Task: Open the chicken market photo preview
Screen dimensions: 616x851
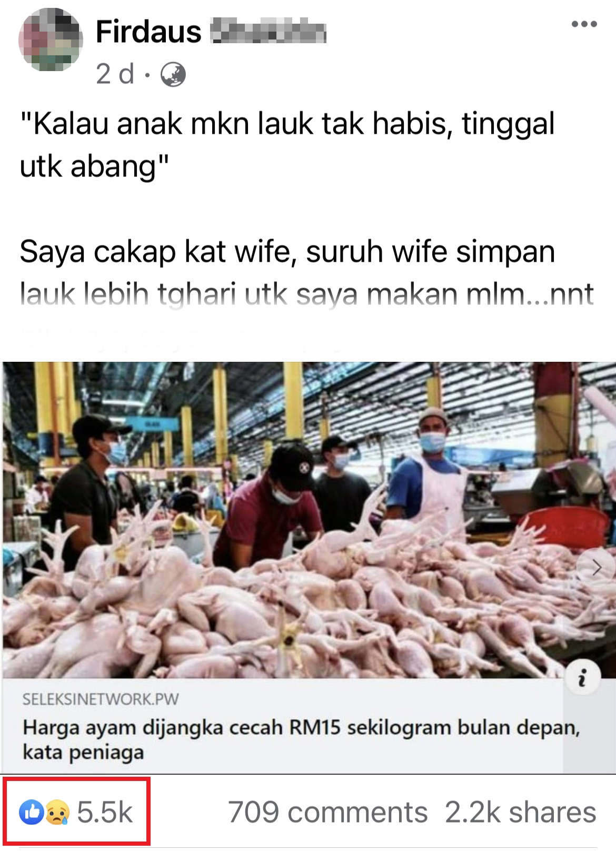Action: [308, 520]
